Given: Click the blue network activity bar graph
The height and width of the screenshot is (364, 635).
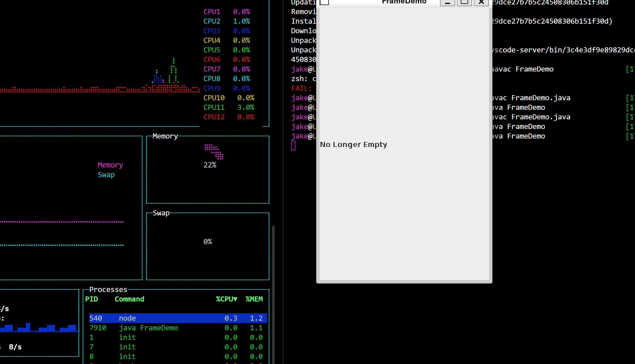Looking at the screenshot, I should point(39,328).
